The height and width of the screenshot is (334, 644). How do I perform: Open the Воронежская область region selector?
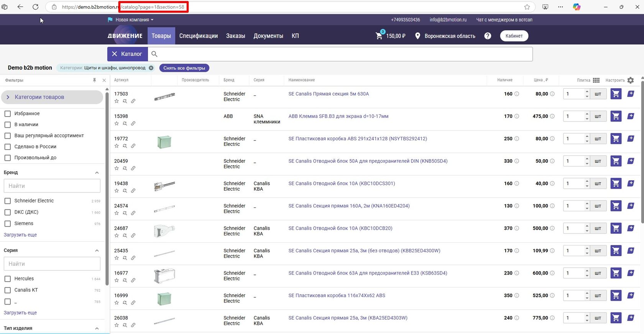(x=445, y=36)
